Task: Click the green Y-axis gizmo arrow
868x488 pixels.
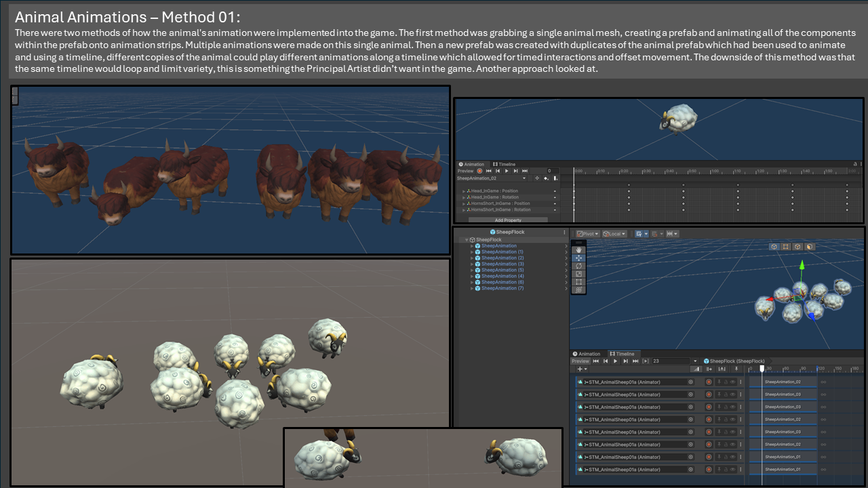Action: tap(801, 266)
